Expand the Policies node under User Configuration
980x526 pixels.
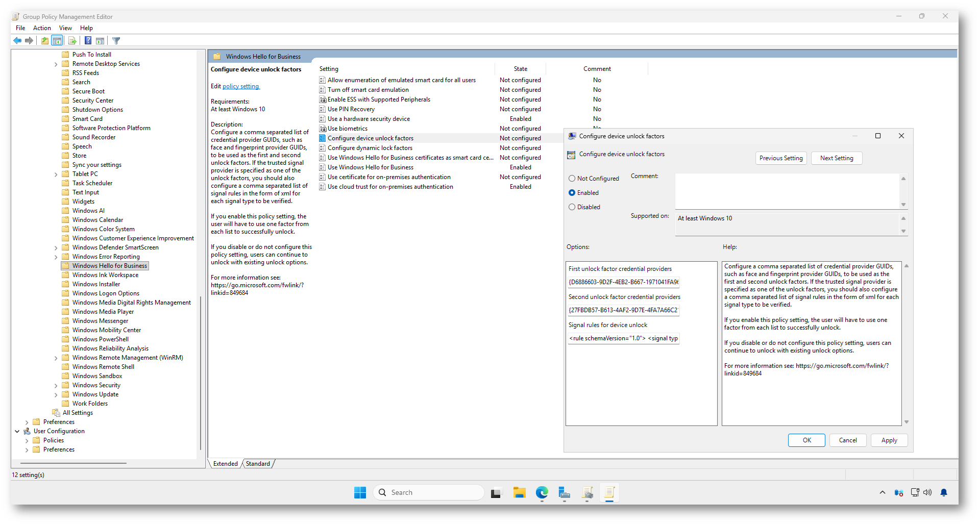pos(27,441)
